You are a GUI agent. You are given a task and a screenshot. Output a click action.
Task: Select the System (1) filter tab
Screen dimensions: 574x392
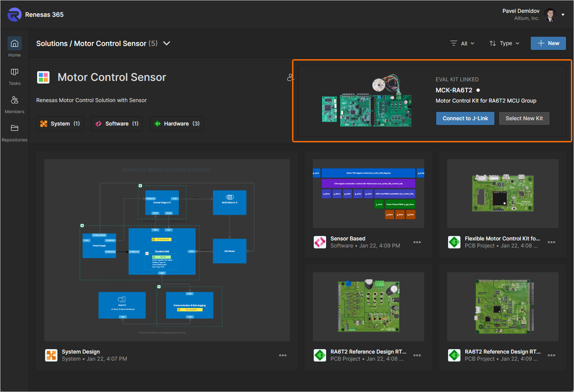point(60,124)
